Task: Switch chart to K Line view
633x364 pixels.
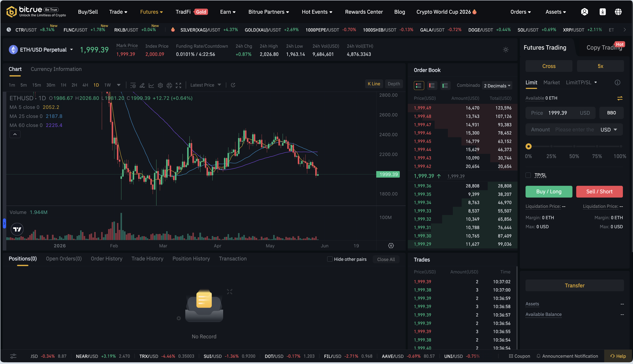Action: (x=374, y=84)
